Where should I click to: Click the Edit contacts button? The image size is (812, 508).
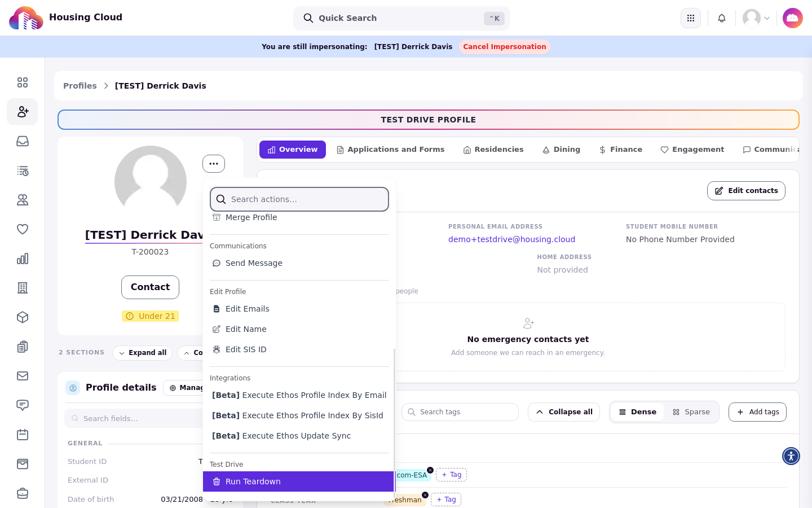point(746,191)
